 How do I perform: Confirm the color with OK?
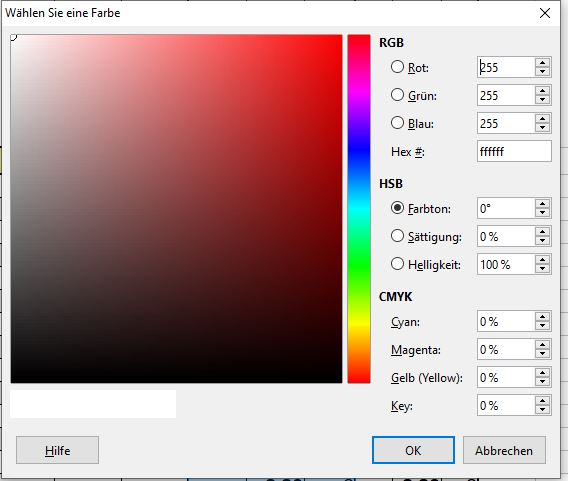(413, 450)
